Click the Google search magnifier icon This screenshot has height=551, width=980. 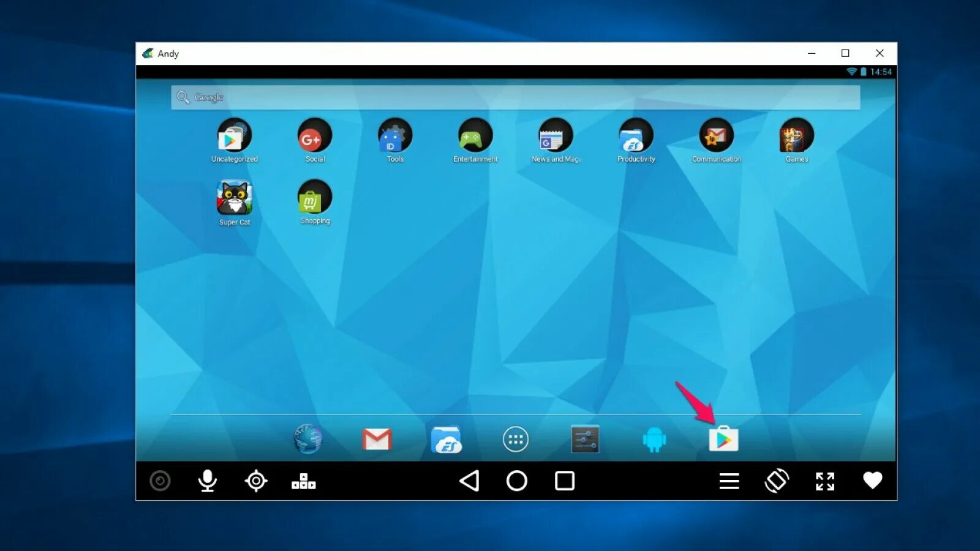pos(183,97)
